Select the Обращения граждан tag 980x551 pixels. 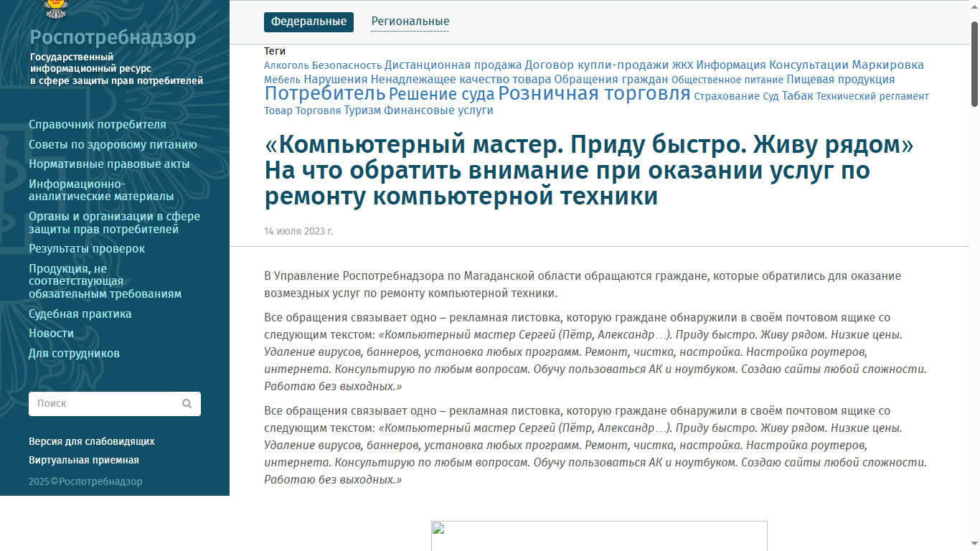611,80
